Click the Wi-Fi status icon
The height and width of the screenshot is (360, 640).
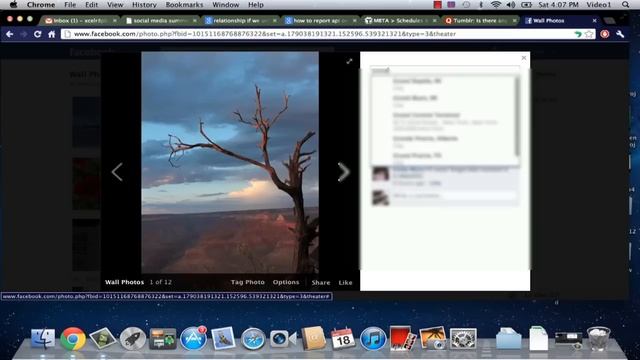pos(496,5)
